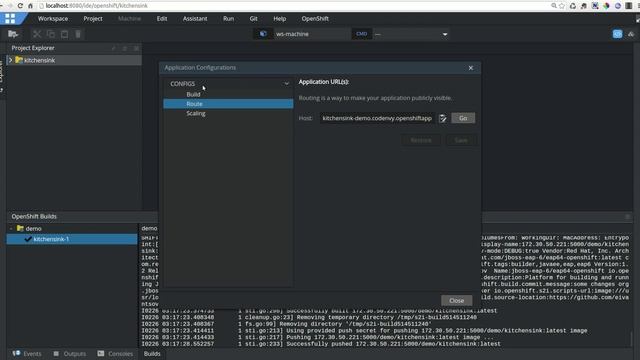Click the zoom magnifier in address bar

[x=553, y=6]
